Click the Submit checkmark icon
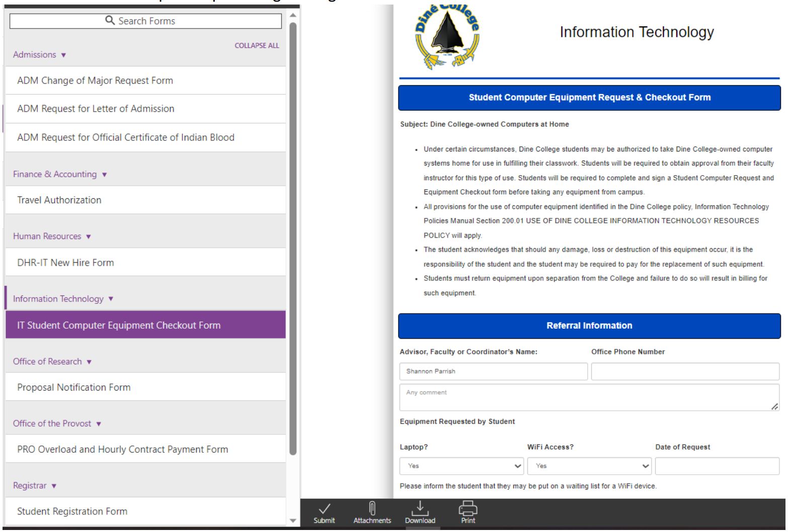 (x=325, y=509)
